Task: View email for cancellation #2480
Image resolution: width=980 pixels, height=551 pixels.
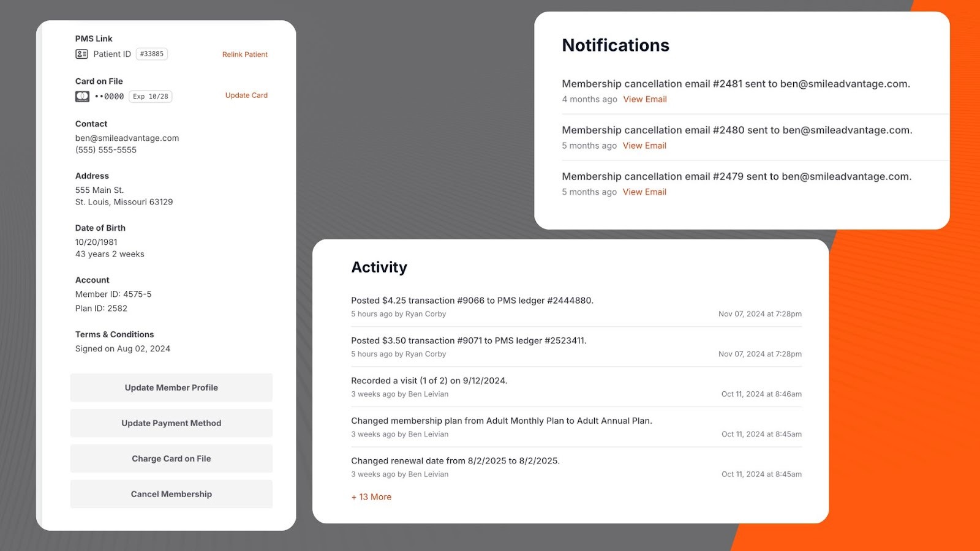Action: click(644, 146)
